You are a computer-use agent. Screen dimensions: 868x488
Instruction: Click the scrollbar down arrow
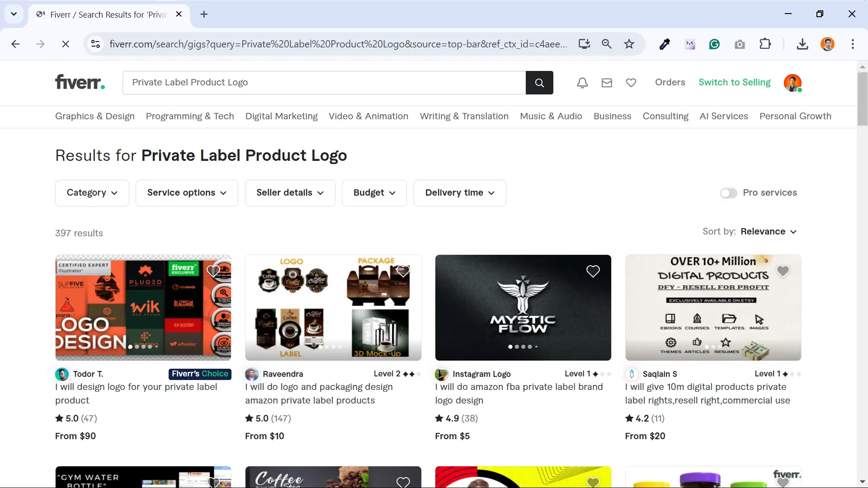pos(862,482)
